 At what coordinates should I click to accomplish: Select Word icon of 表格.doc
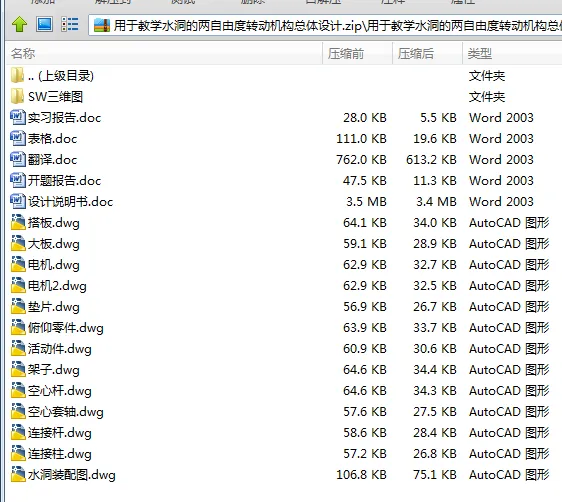click(18, 138)
